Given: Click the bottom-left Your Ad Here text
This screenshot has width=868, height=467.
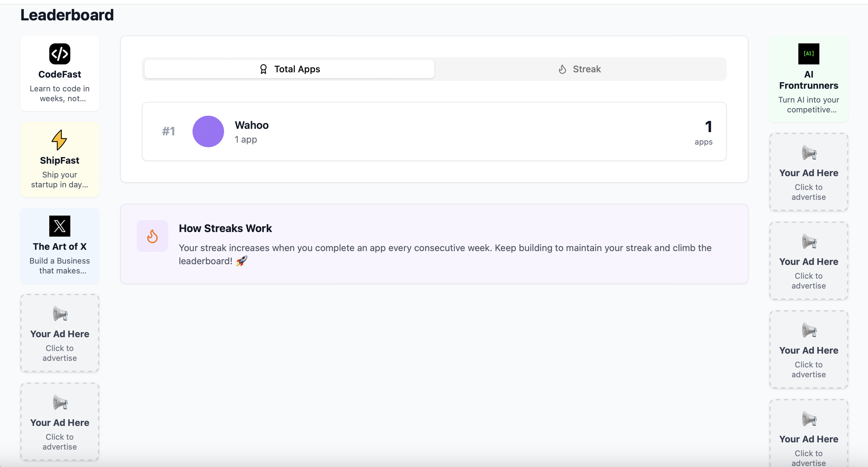Looking at the screenshot, I should click(x=60, y=423).
